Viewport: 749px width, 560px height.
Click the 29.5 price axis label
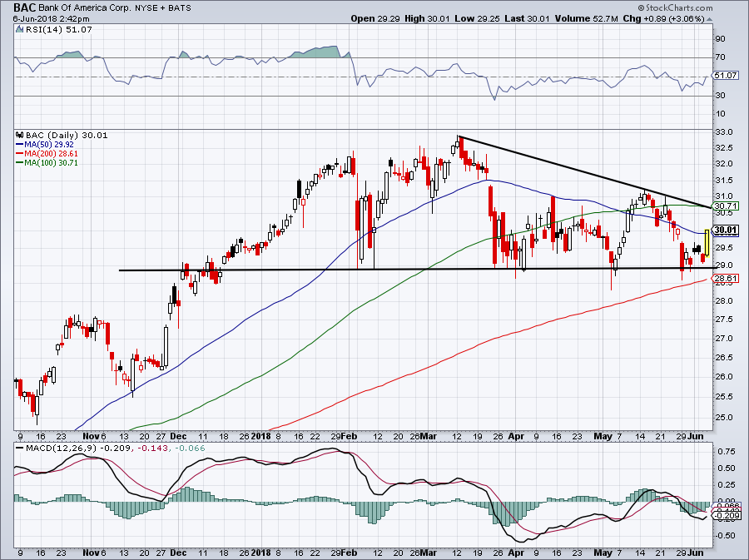click(x=724, y=248)
